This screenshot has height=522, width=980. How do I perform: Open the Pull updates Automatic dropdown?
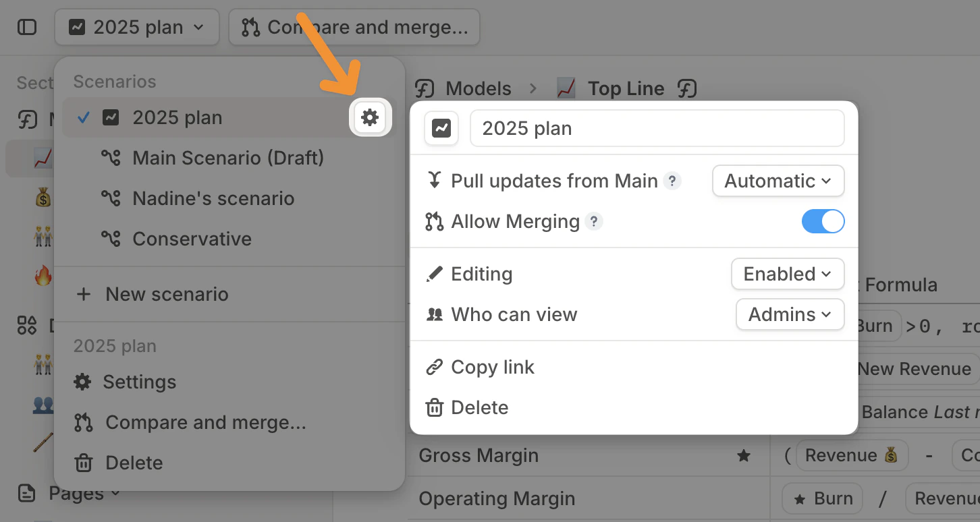click(778, 181)
